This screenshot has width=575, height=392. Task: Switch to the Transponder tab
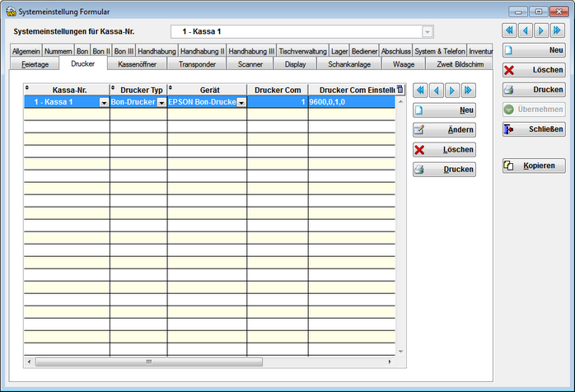click(197, 64)
